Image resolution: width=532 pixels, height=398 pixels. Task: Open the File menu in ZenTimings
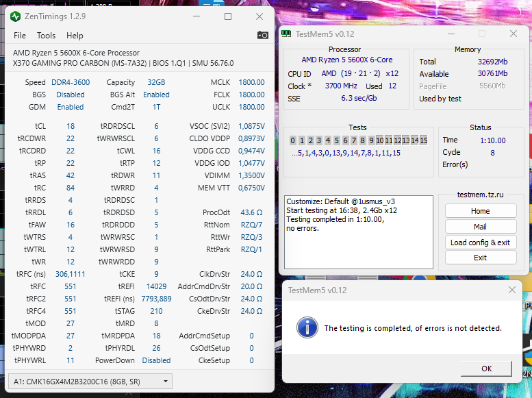click(x=20, y=36)
